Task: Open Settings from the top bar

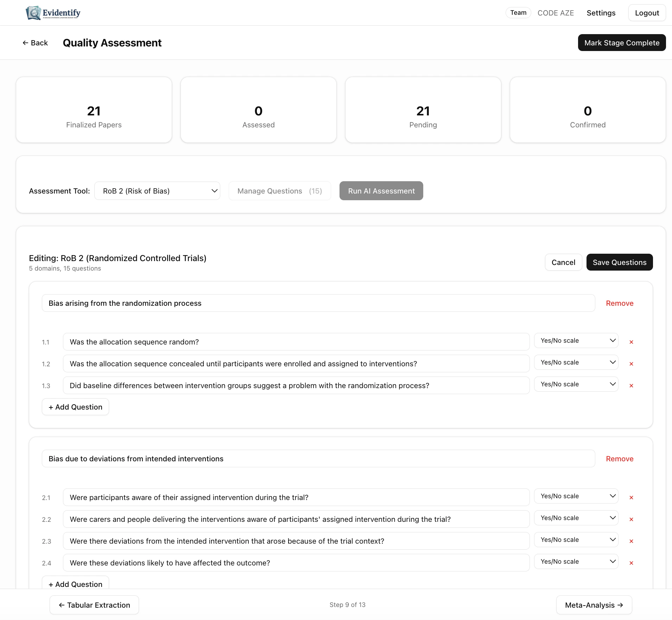Action: (x=601, y=13)
